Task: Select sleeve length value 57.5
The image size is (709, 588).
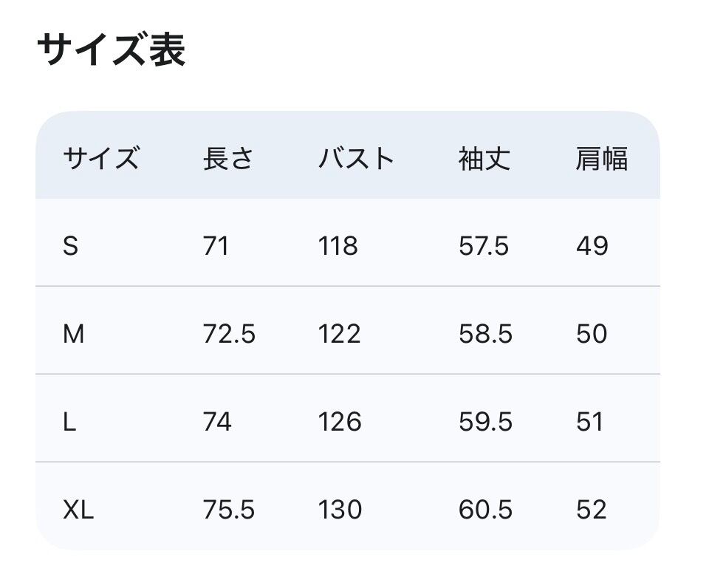Action: 484,246
